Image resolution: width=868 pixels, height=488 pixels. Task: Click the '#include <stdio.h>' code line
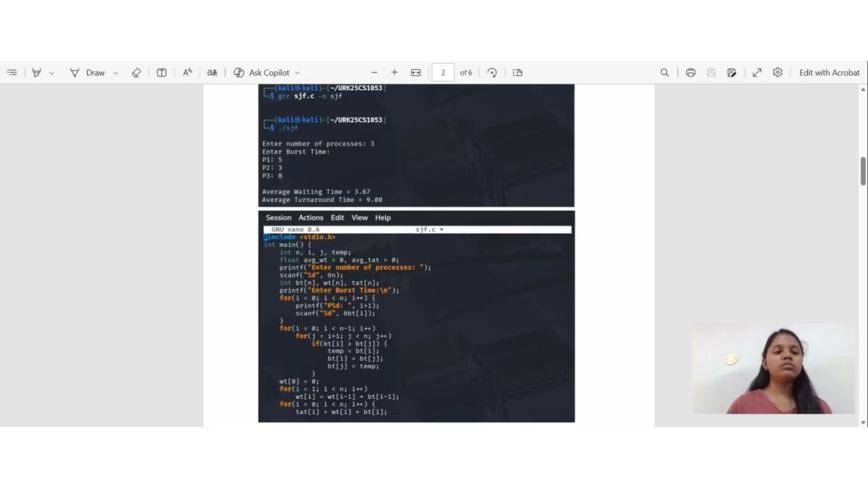click(300, 237)
